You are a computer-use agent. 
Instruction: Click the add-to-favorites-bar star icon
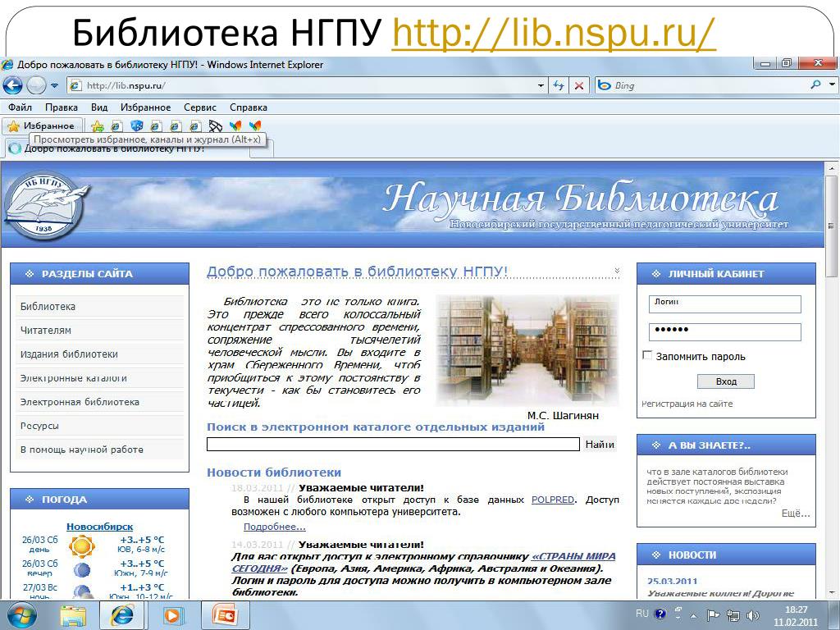click(x=97, y=126)
